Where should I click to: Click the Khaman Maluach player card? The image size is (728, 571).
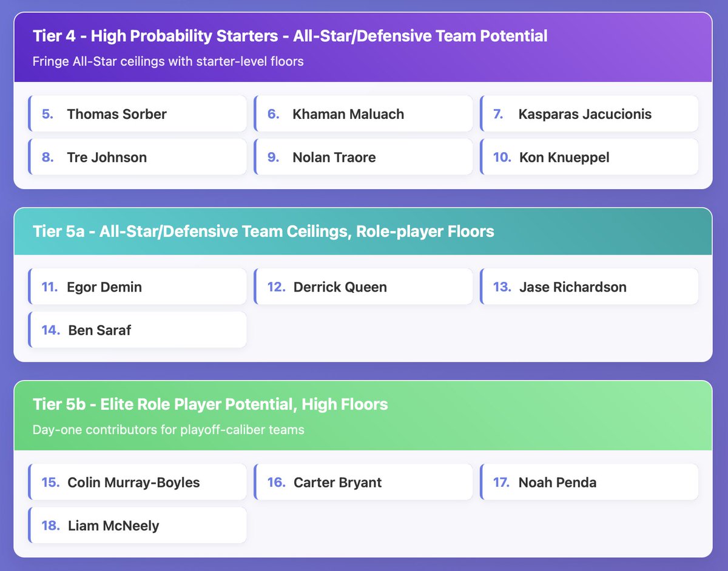pos(363,114)
